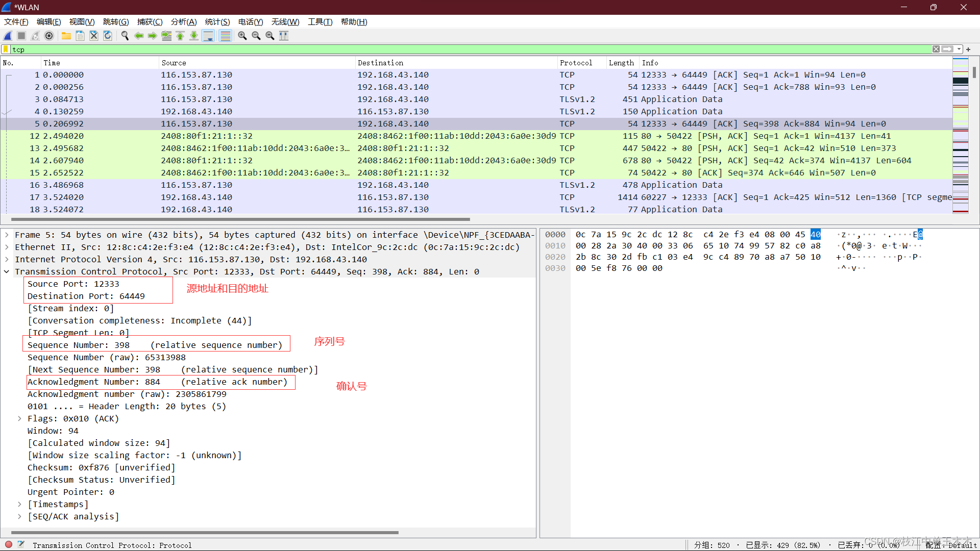
Task: Go to the first packet arrow icon
Action: coord(180,36)
